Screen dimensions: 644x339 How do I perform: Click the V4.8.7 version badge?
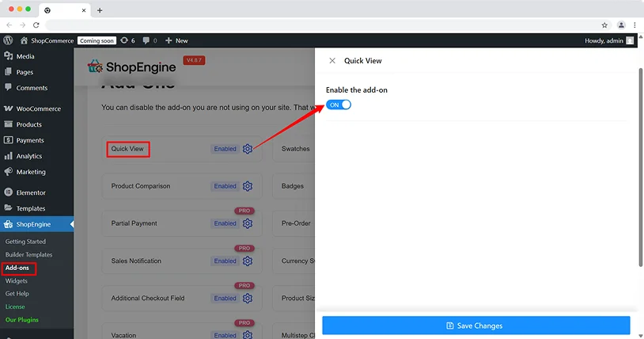194,60
